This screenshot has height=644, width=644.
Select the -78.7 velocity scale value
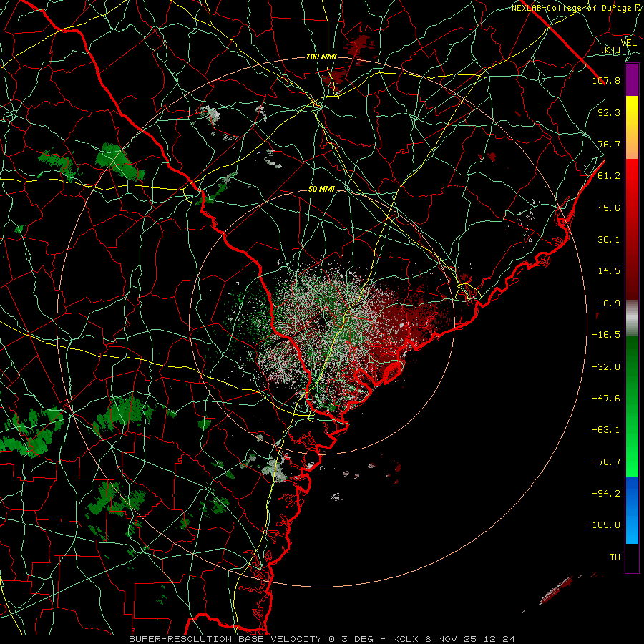(x=606, y=462)
